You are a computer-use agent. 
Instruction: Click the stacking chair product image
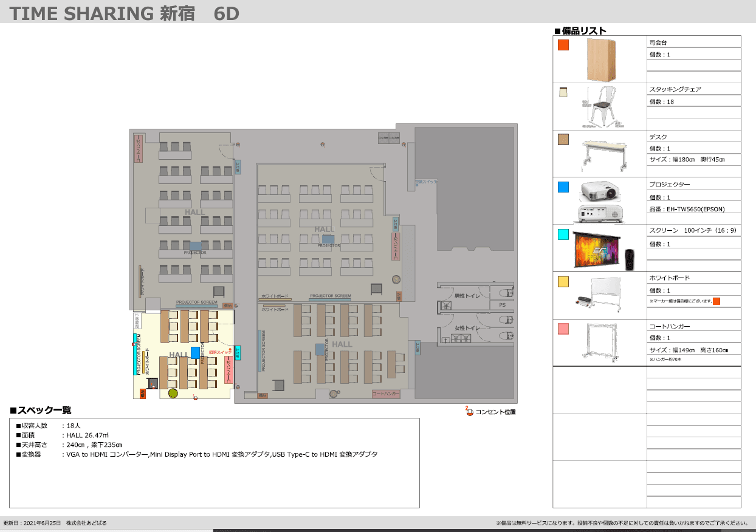pos(601,107)
